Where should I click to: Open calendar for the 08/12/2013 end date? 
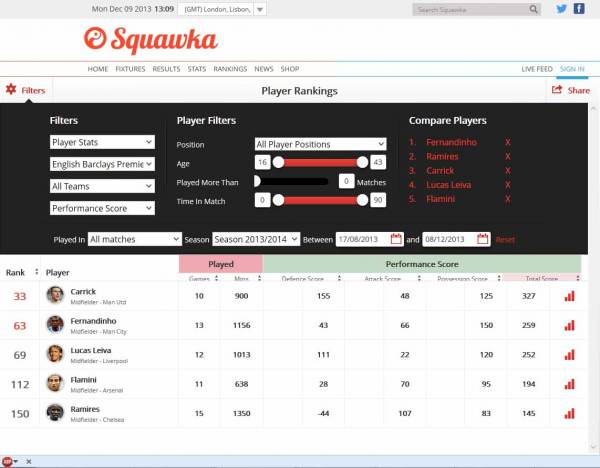(x=483, y=239)
